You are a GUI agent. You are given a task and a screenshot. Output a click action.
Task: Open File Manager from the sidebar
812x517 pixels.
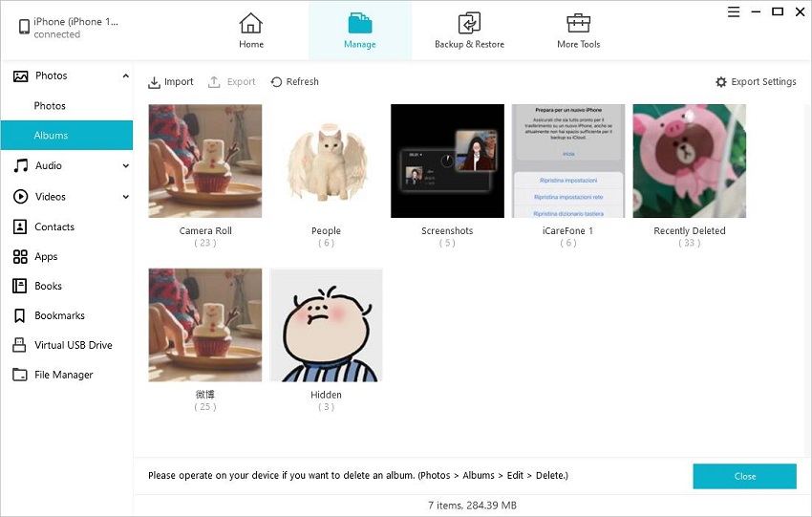click(x=63, y=375)
